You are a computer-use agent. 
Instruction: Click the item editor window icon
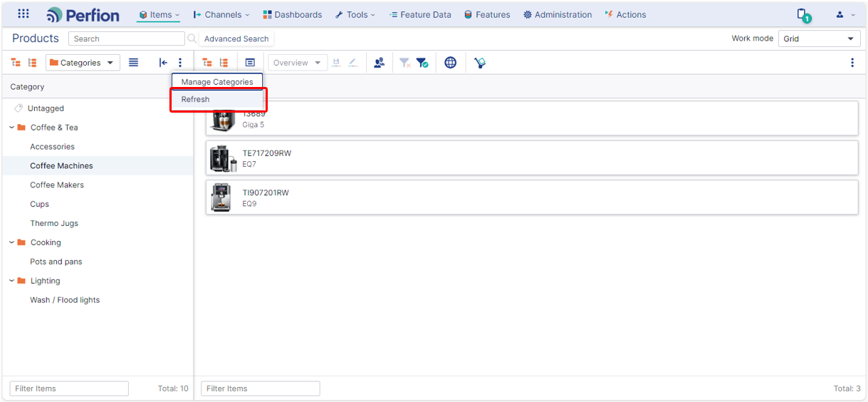tap(250, 63)
